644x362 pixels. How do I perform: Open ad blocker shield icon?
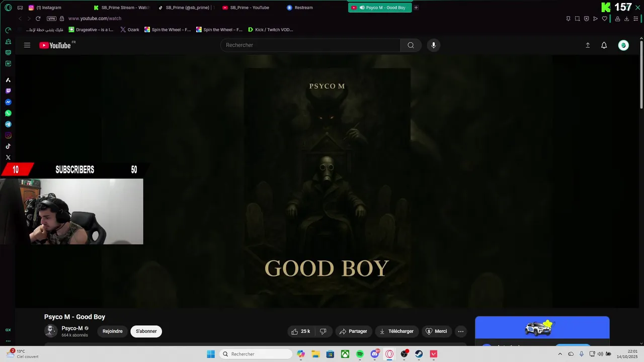[x=586, y=19]
